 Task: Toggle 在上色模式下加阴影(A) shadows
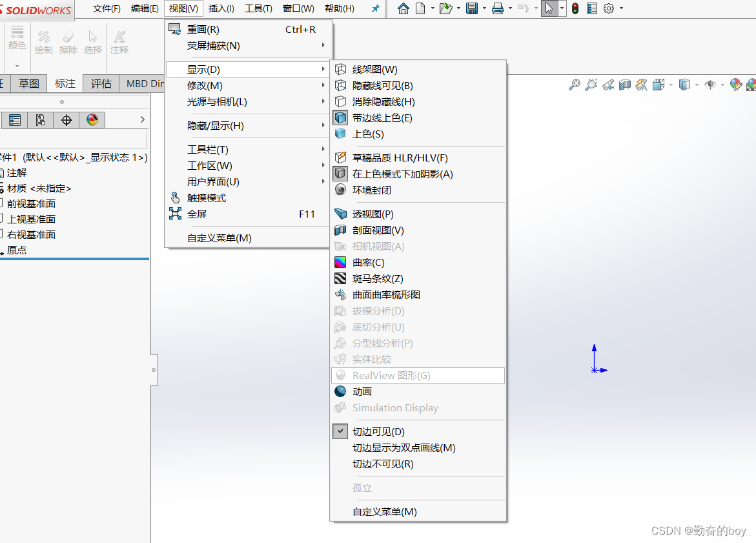click(x=418, y=174)
